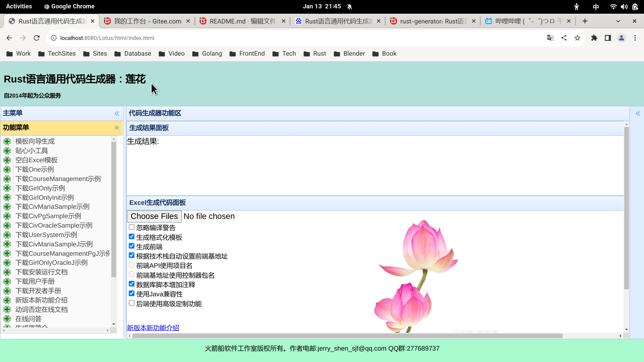This screenshot has width=644, height=362.
Task: Uncheck the 生成前端 option
Action: point(131,246)
